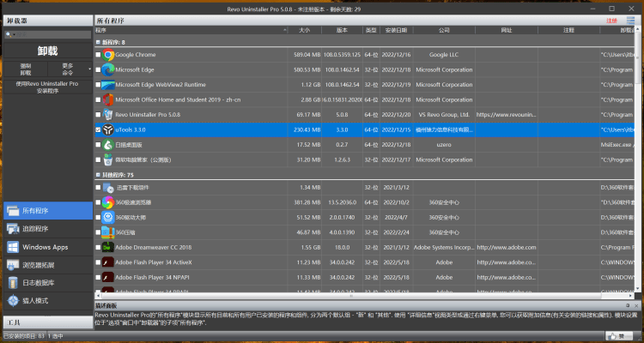Image resolution: width=644 pixels, height=343 pixels.
Task: Click the 猎人模式 crosshair icon
Action: click(13, 301)
